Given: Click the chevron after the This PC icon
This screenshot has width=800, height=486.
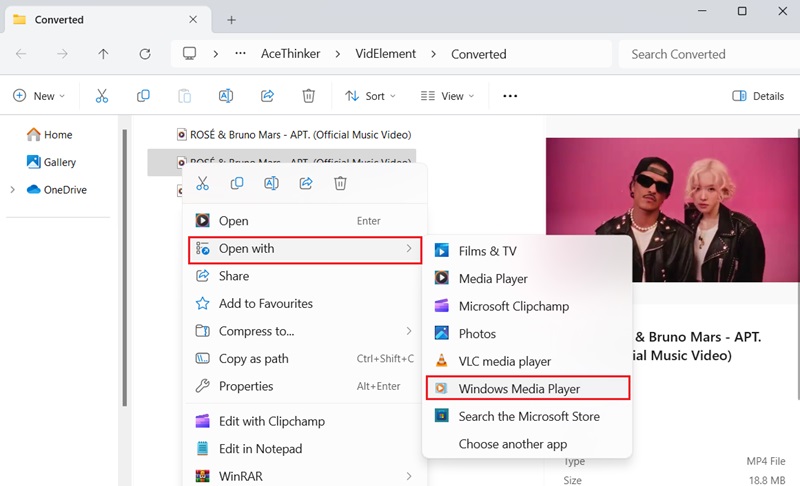Looking at the screenshot, I should 216,54.
